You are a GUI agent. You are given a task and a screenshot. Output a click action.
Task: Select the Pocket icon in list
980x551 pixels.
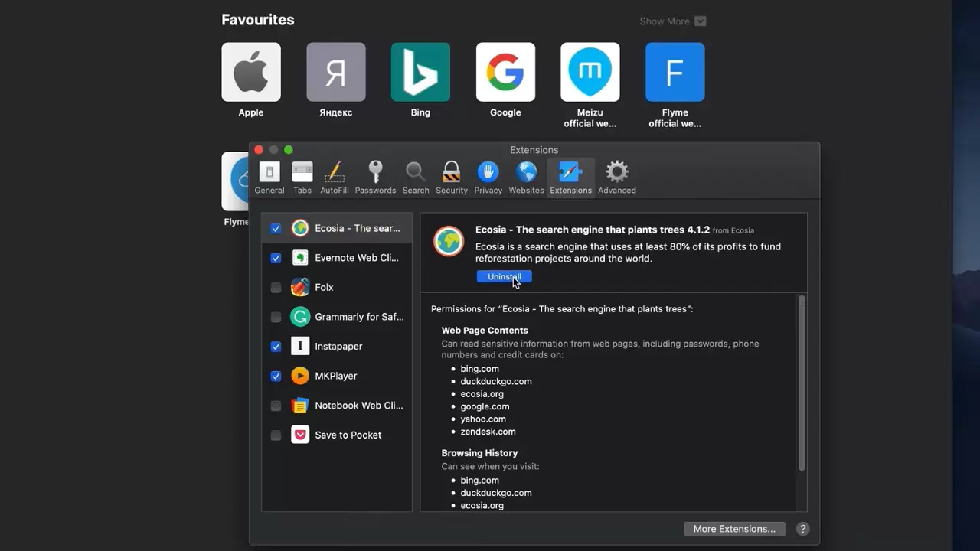[x=300, y=435]
